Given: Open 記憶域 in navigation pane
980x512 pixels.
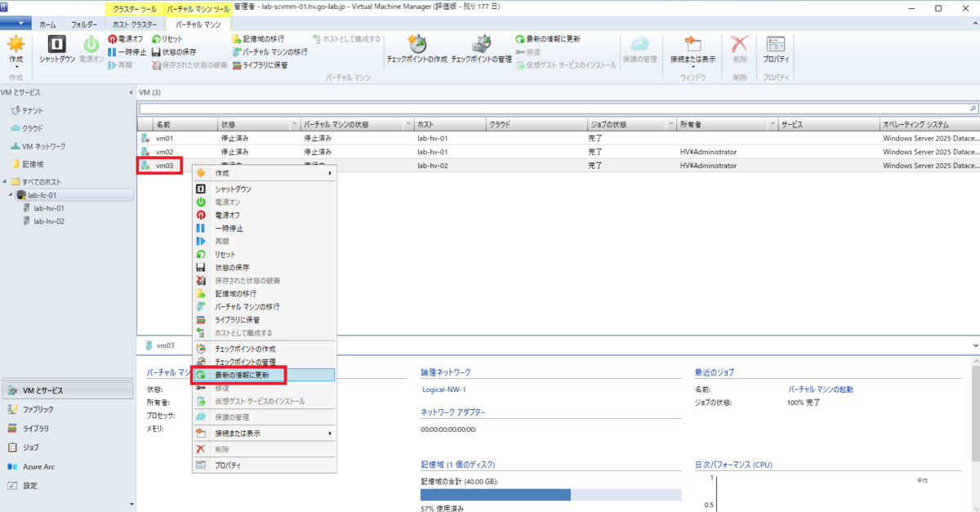Looking at the screenshot, I should tap(26, 164).
